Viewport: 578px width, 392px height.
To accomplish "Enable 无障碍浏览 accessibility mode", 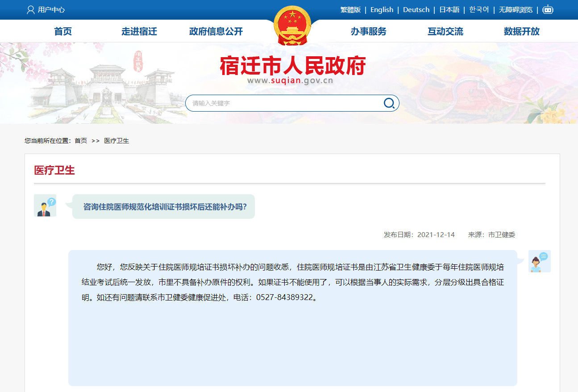I will pos(516,10).
